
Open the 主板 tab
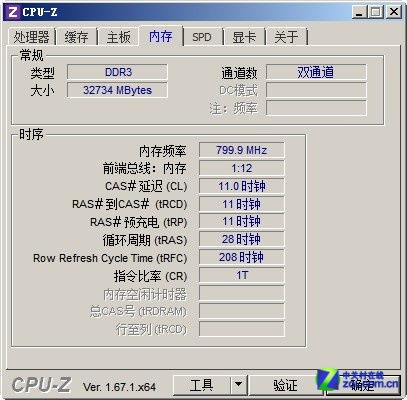click(118, 37)
